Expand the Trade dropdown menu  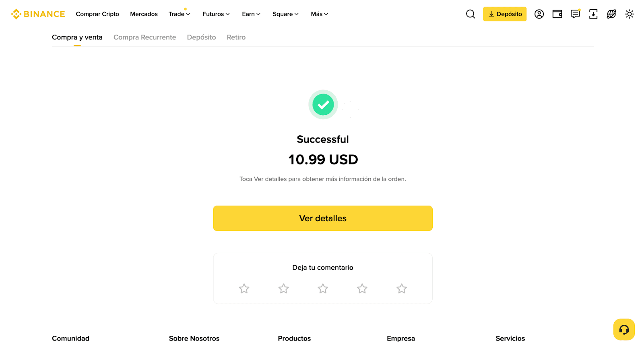click(x=180, y=14)
